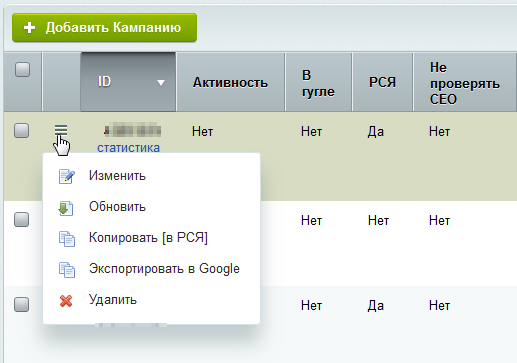Click the В гугле column header
The image size is (517, 363).
pos(318,83)
